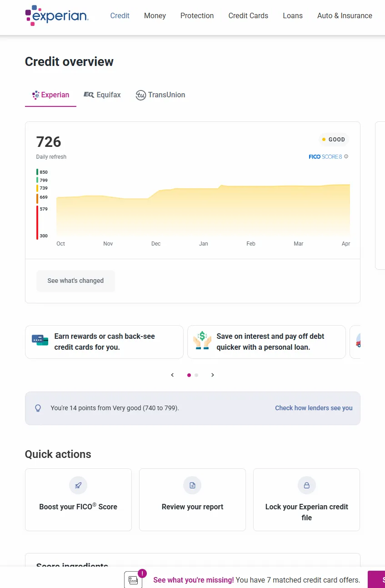Click the rocket Boost icon

(x=78, y=485)
